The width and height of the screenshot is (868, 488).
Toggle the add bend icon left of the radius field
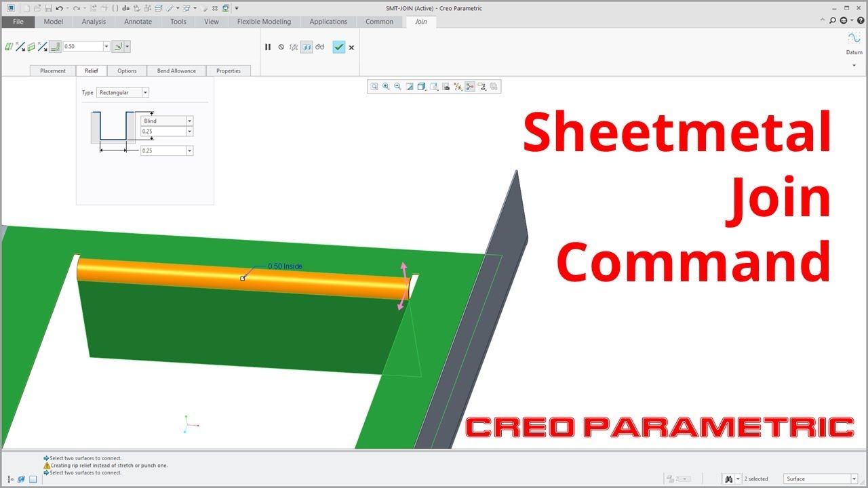pos(54,47)
